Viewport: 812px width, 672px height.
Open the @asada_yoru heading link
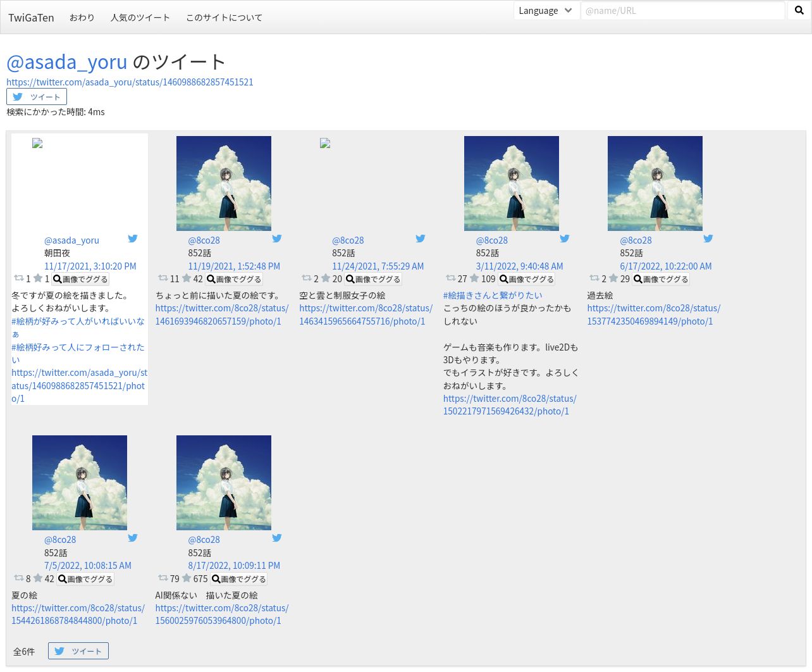pyautogui.click(x=67, y=62)
